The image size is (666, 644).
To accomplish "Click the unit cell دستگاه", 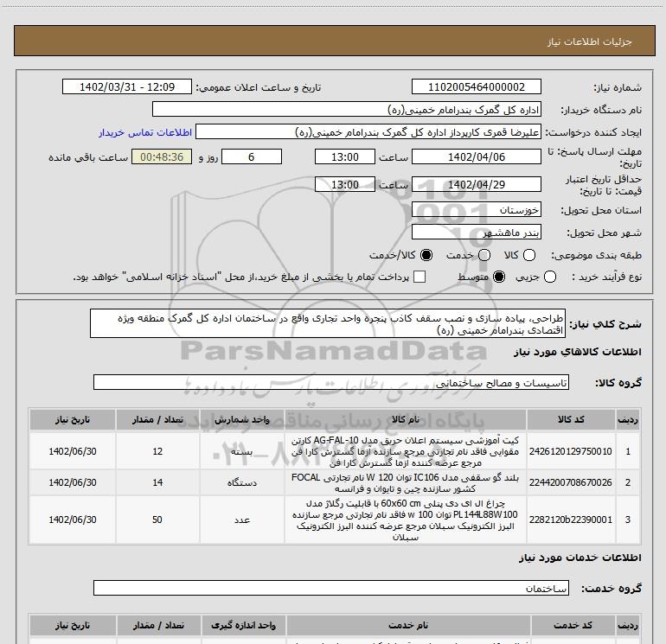I will [x=241, y=482].
